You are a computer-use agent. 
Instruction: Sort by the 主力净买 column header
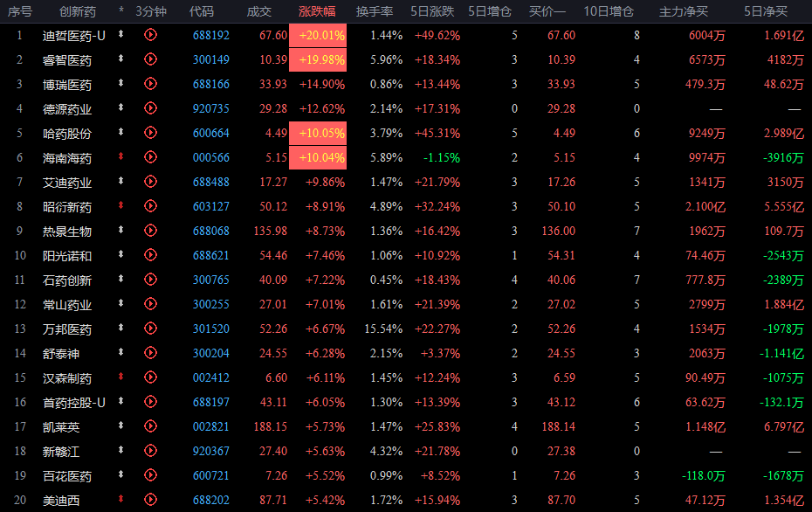(683, 10)
